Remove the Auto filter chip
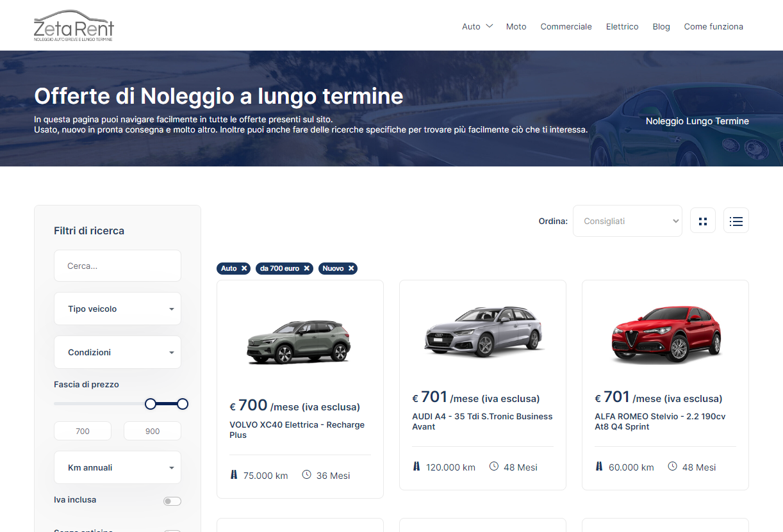Screen dimensions: 783x532 click(244, 268)
